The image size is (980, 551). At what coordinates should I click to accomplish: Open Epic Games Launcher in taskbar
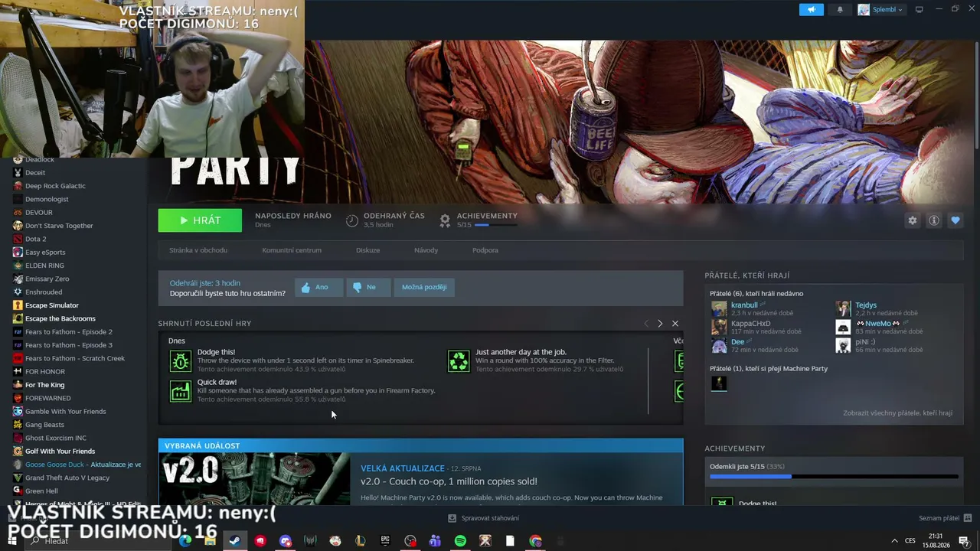[x=385, y=541]
